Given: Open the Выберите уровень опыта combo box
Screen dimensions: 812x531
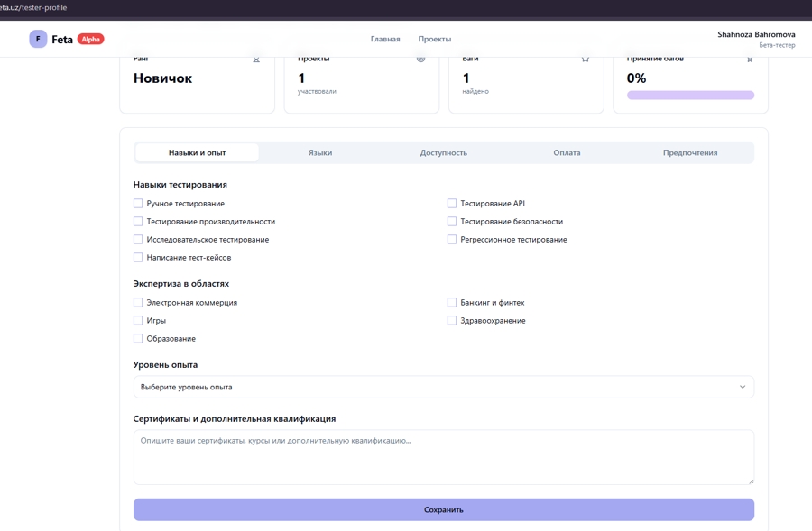Looking at the screenshot, I should pos(443,387).
